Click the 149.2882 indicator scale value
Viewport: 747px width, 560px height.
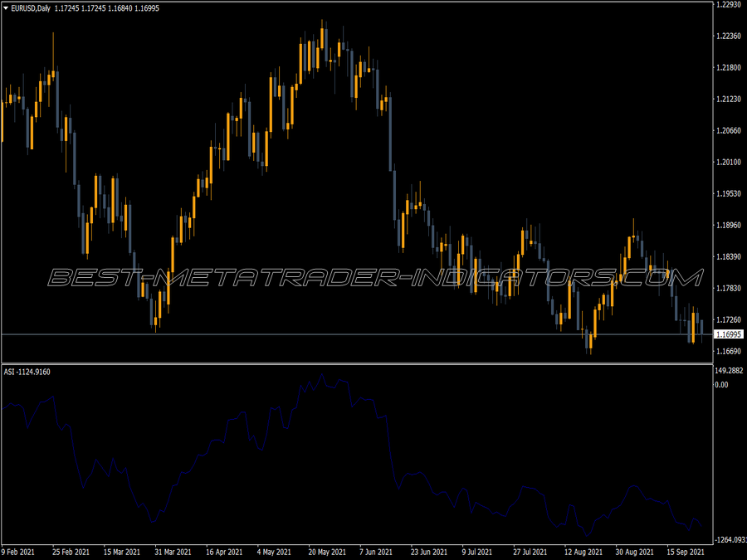(x=730, y=371)
